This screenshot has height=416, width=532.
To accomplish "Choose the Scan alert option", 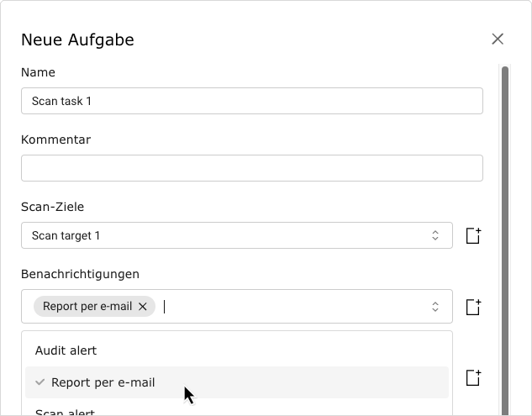I will click(x=66, y=412).
